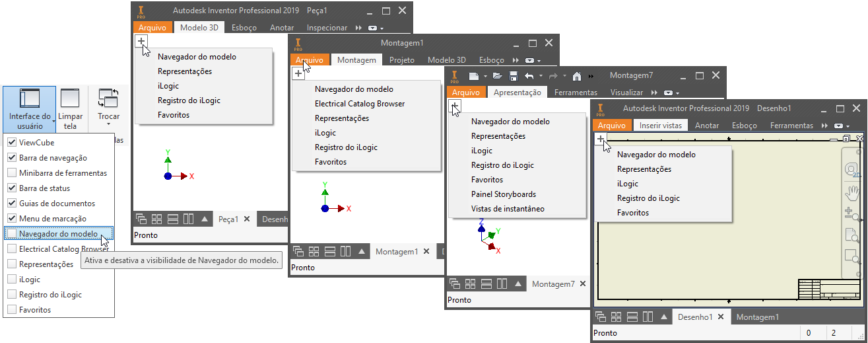The image size is (868, 343).
Task: Expand quick access overflow in Montagem7
Action: (x=591, y=77)
